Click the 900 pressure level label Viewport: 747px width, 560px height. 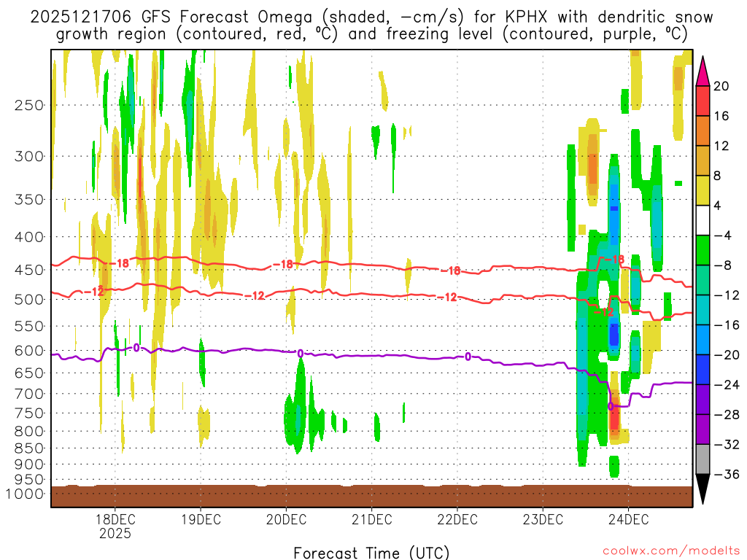coord(29,464)
